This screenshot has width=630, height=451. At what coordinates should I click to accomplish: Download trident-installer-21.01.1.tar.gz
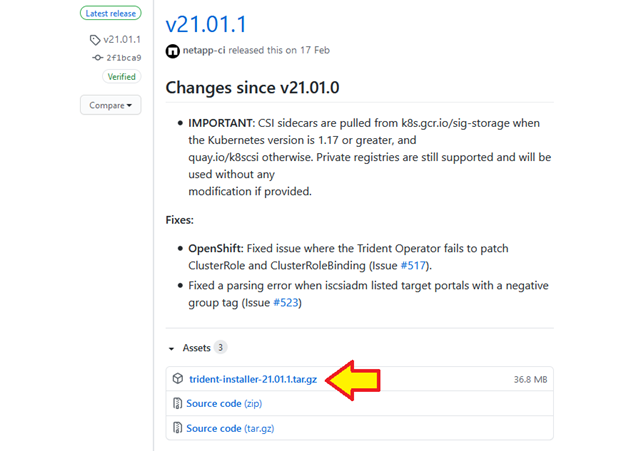253,379
